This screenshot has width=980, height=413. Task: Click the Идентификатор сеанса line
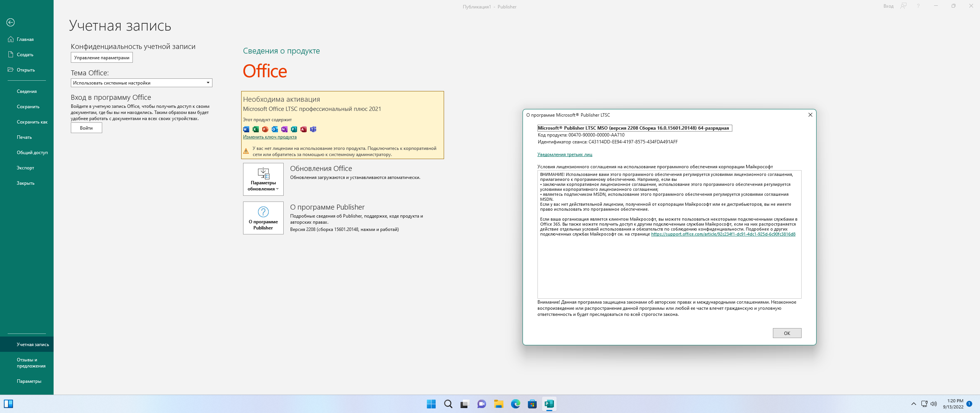tap(608, 142)
